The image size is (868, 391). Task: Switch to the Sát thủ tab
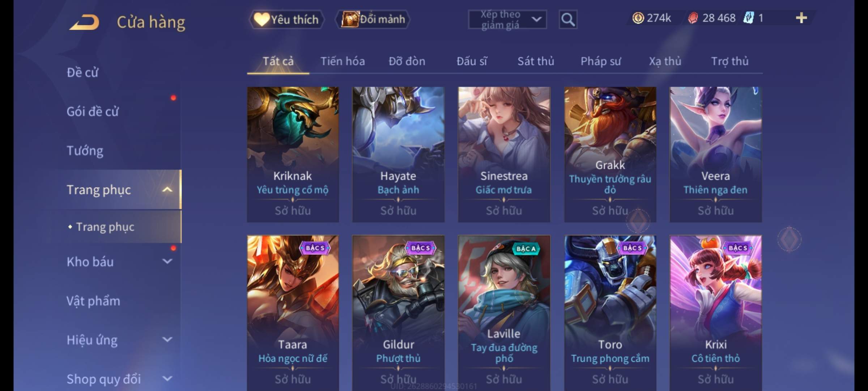click(x=536, y=61)
